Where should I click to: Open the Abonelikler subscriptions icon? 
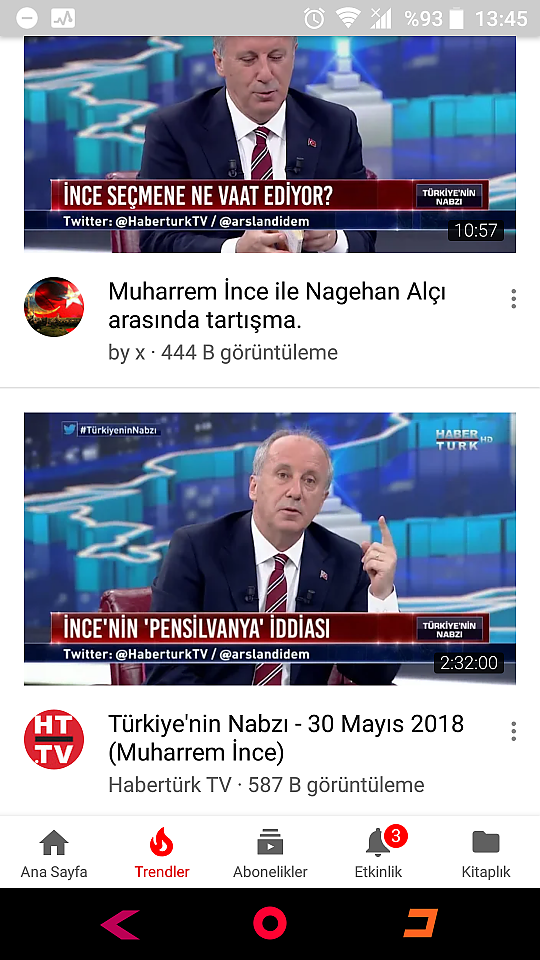point(270,842)
